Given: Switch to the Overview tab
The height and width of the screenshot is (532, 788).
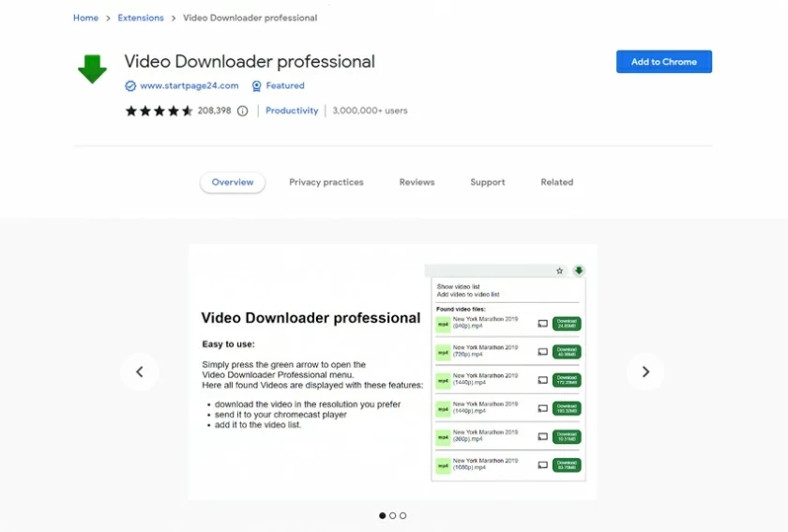Looking at the screenshot, I should click(233, 182).
